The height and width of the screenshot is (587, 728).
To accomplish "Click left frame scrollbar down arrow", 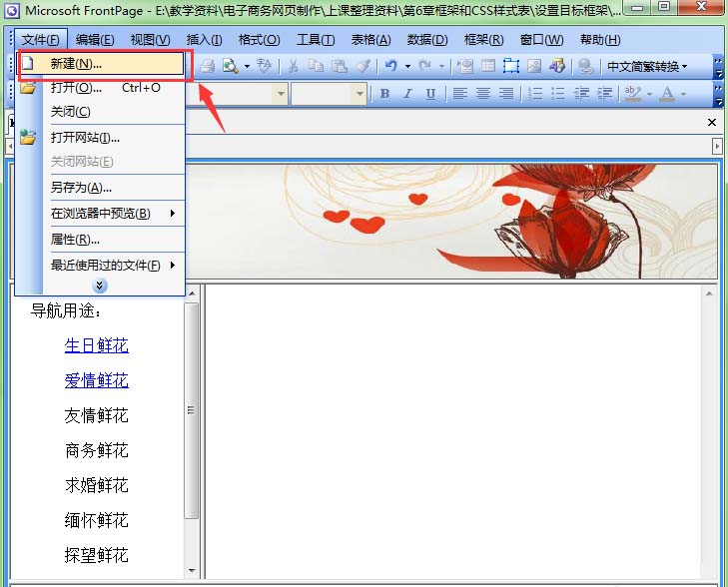I will (192, 571).
